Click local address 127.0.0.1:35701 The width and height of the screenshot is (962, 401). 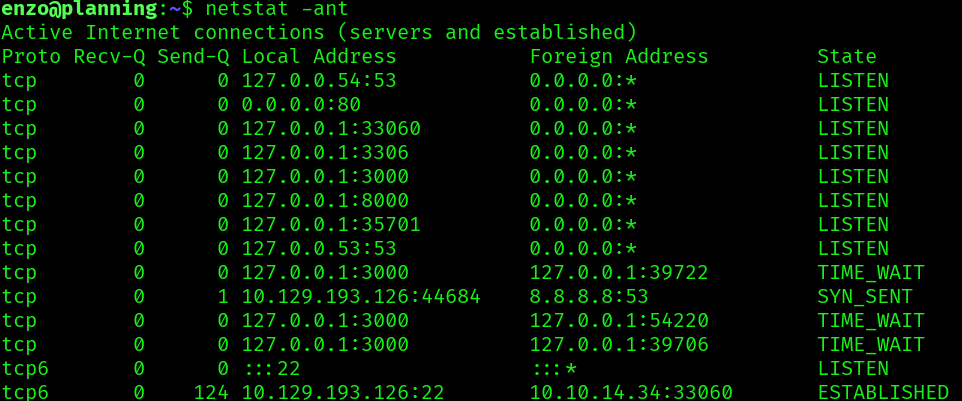tap(331, 225)
